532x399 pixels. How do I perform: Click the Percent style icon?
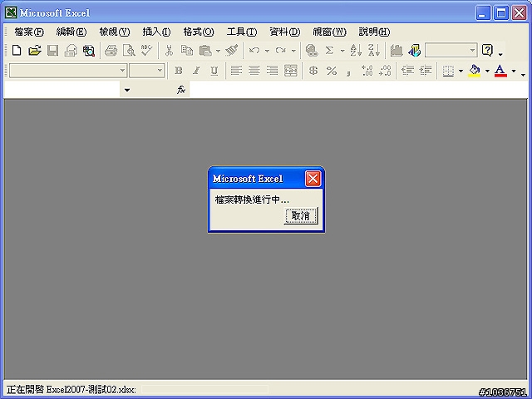point(332,71)
